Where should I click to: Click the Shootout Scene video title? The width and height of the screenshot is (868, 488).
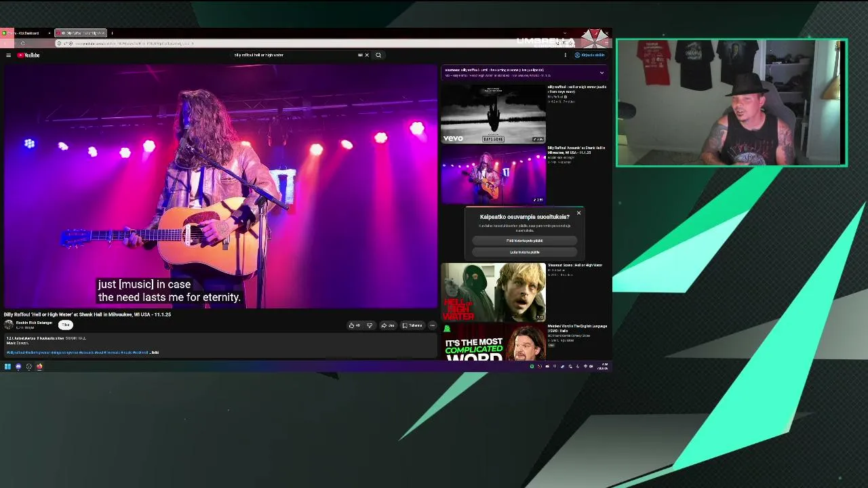(x=575, y=265)
